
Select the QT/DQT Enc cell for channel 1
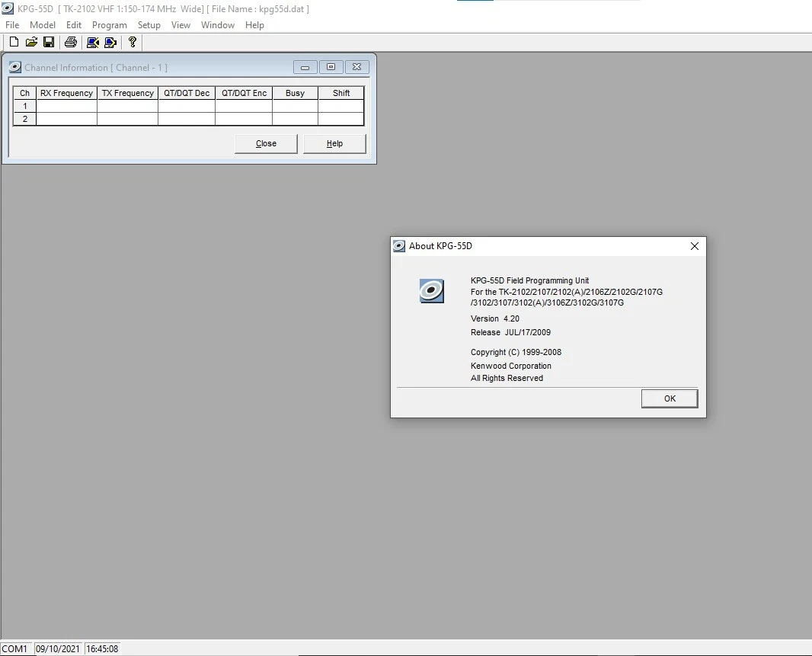point(244,106)
